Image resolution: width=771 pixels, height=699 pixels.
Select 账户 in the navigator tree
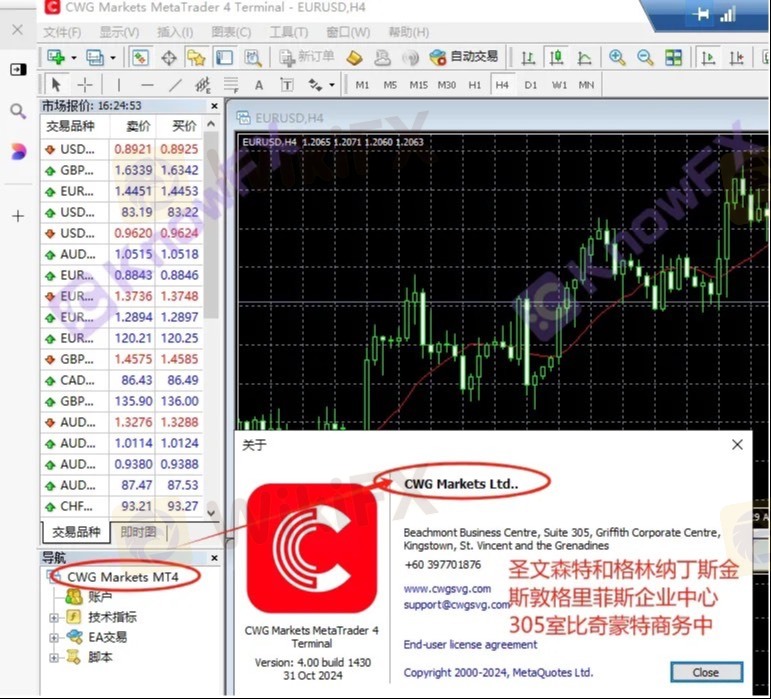click(x=100, y=597)
